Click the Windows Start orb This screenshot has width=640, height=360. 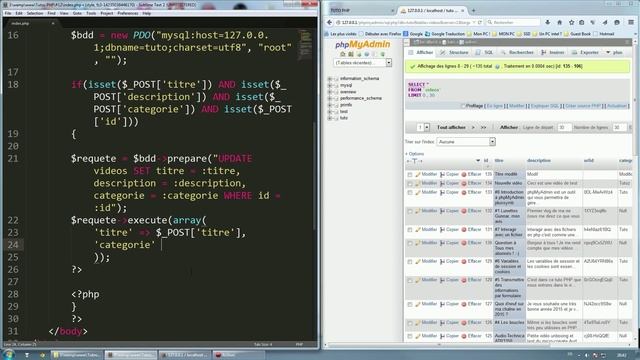click(8, 354)
